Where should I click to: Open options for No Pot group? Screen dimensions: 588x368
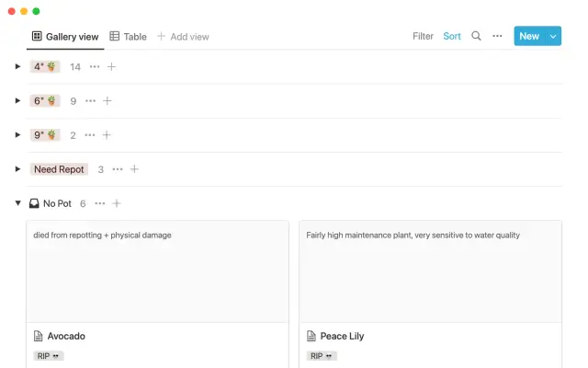tap(100, 203)
